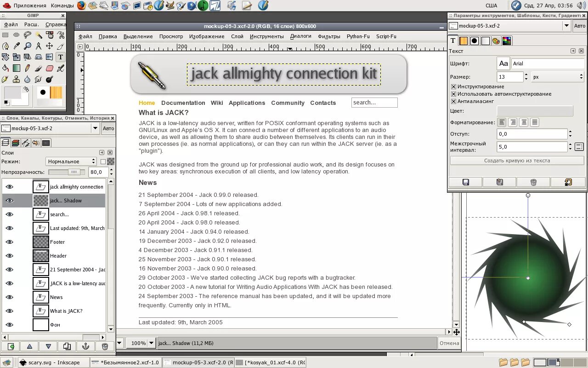Select the Bucket Fill tool
Screen dimensions: 588x368
(x=5, y=68)
